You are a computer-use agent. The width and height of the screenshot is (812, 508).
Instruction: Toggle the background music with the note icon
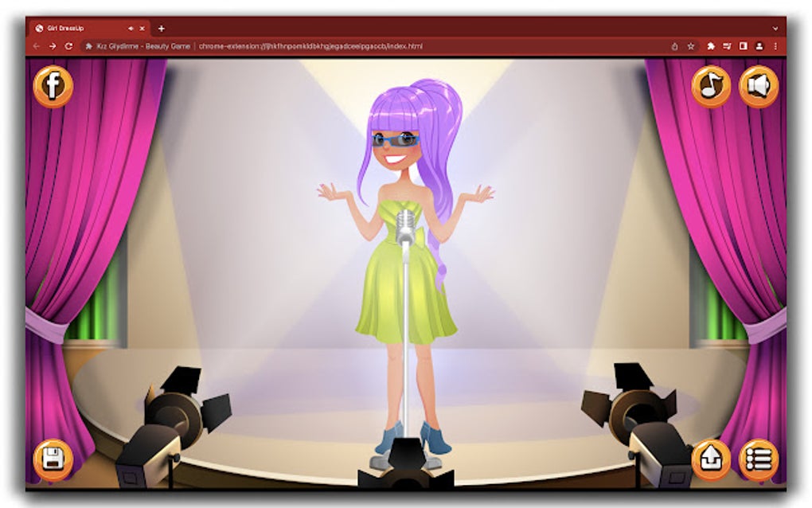[x=712, y=86]
